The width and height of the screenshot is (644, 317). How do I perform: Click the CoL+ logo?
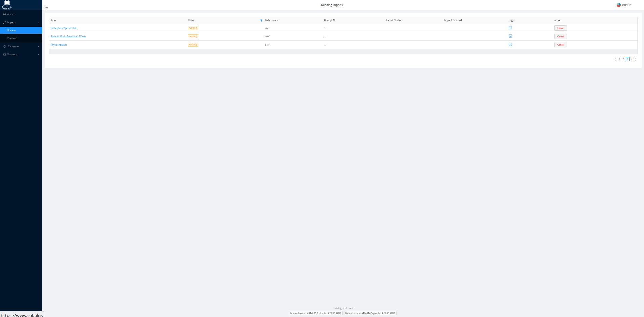[7, 5]
